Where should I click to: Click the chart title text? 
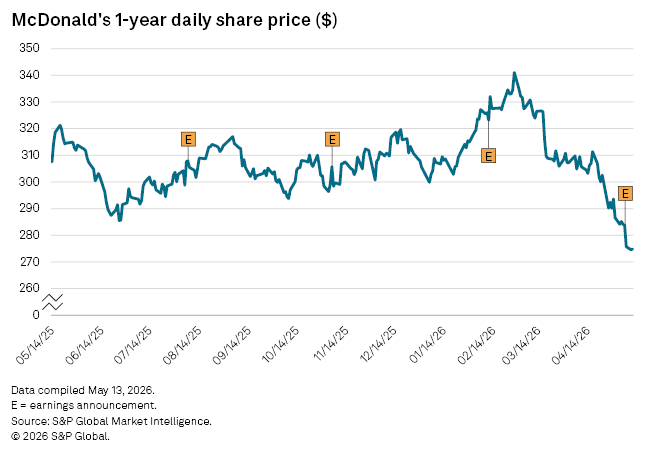(x=174, y=20)
